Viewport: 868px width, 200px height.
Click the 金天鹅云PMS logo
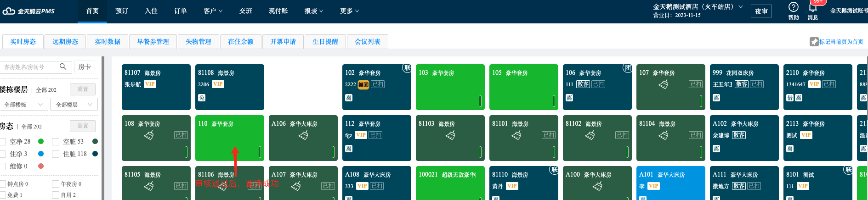[x=28, y=11]
